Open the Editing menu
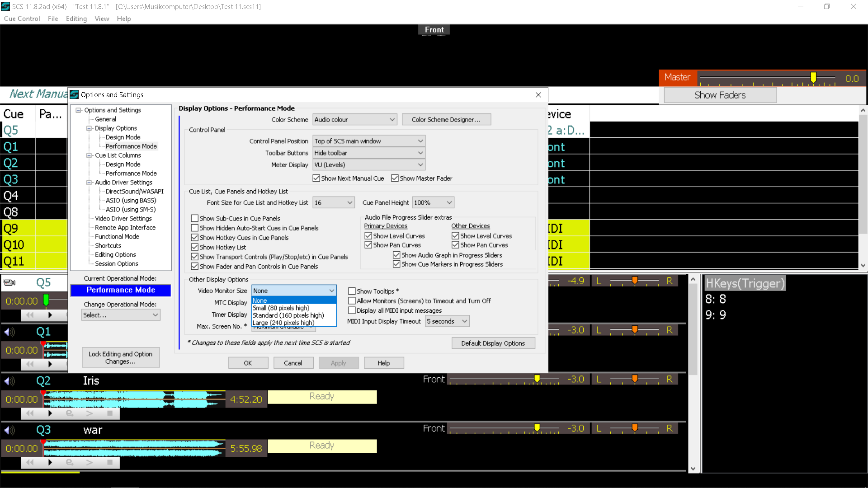This screenshot has width=868, height=488. point(76,19)
